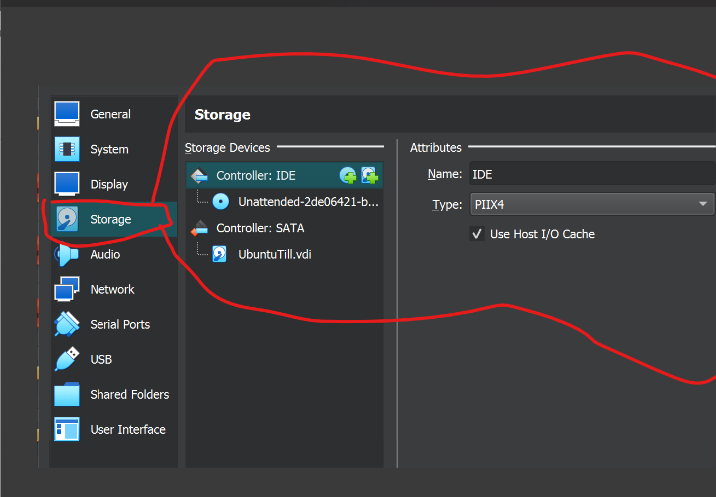Select the Controller: SATA row
This screenshot has height=497, width=716.
pyautogui.click(x=284, y=228)
